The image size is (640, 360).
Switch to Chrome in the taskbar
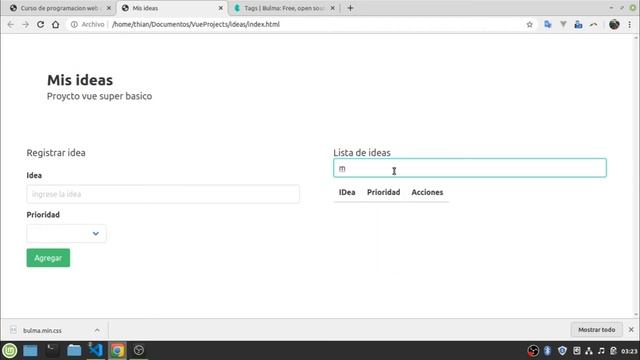[x=117, y=350]
